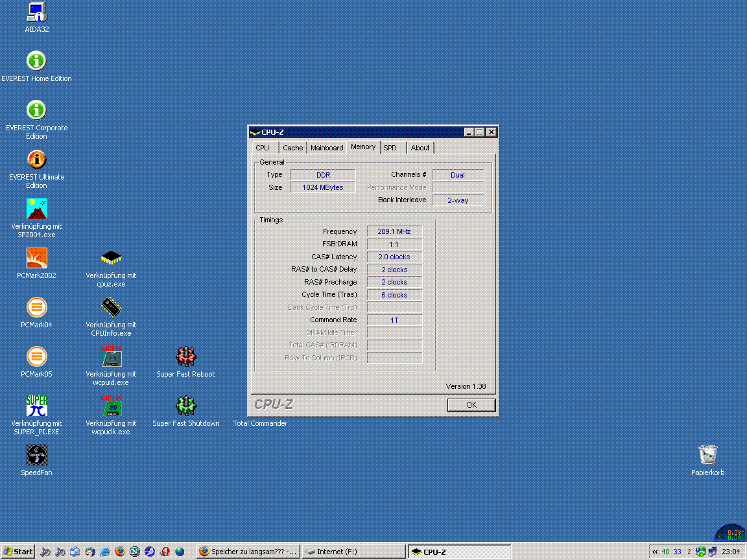The width and height of the screenshot is (747, 560).
Task: Click the Super Fast Shutdown icon
Action: tap(186, 412)
